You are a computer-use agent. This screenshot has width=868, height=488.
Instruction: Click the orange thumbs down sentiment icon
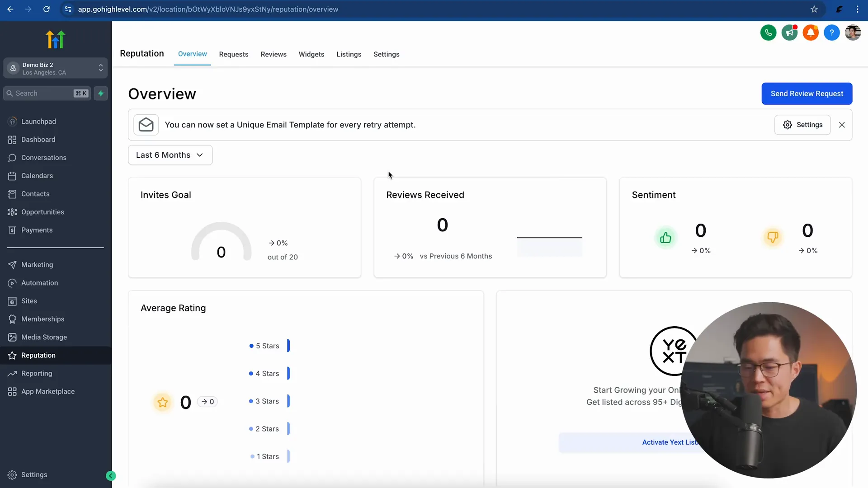[x=773, y=238]
